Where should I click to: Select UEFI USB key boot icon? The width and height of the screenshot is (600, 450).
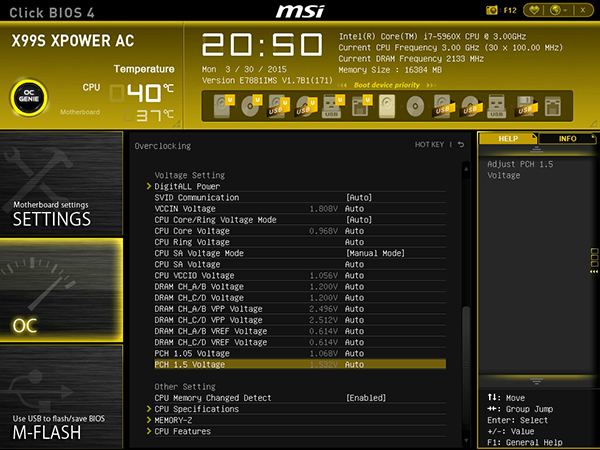pos(333,106)
